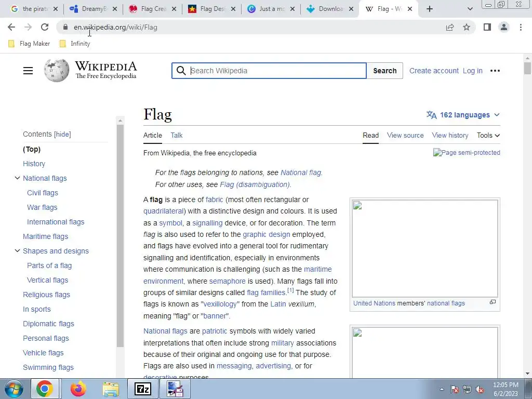Jump to the Swimming flags section

(x=48, y=367)
